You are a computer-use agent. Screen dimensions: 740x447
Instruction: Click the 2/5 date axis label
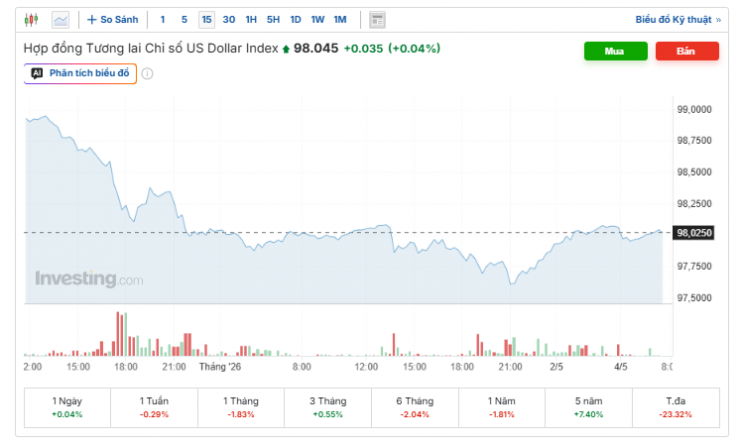(x=556, y=367)
